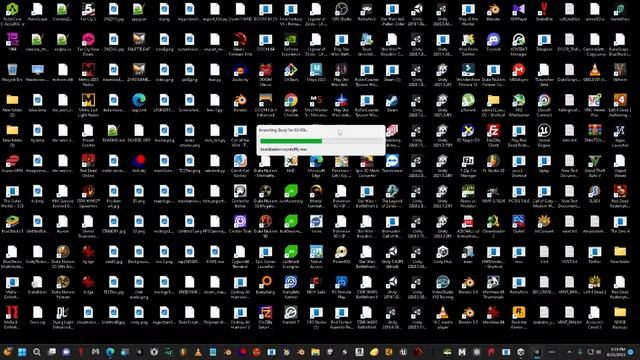Image resolution: width=640 pixels, height=360 pixels.
Task: Select the Everything search tool icon
Action: 265,285
